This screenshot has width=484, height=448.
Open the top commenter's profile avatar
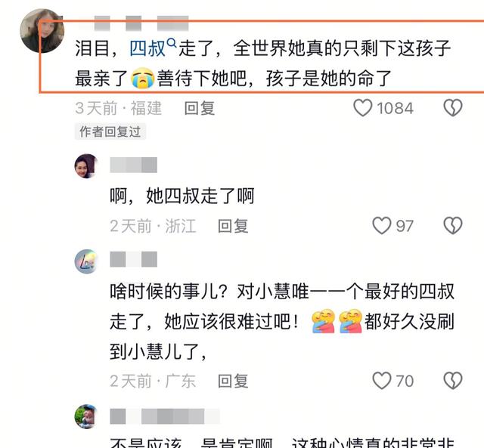(42, 31)
